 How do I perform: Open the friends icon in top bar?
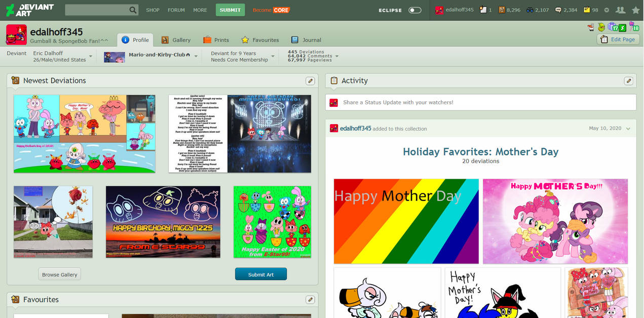point(620,10)
